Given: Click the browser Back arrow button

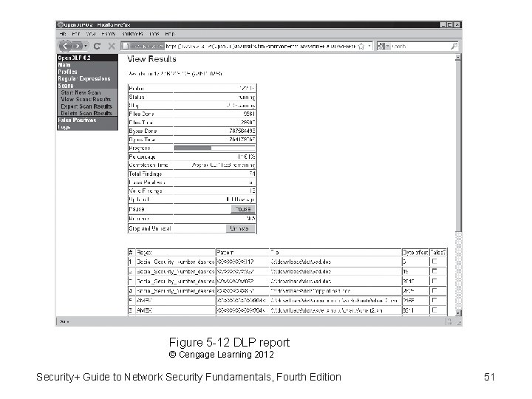Looking at the screenshot, I should coord(66,46).
